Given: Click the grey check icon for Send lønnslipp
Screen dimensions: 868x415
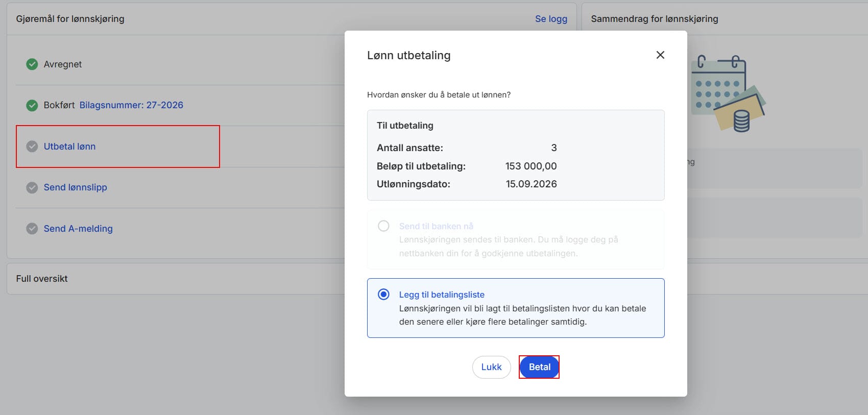Looking at the screenshot, I should 32,187.
